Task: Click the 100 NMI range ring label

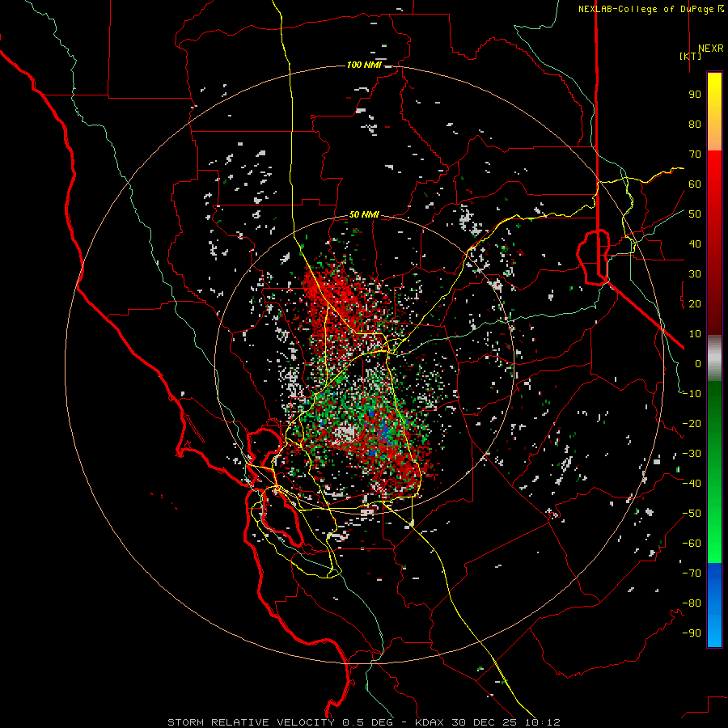Action: 364,65
